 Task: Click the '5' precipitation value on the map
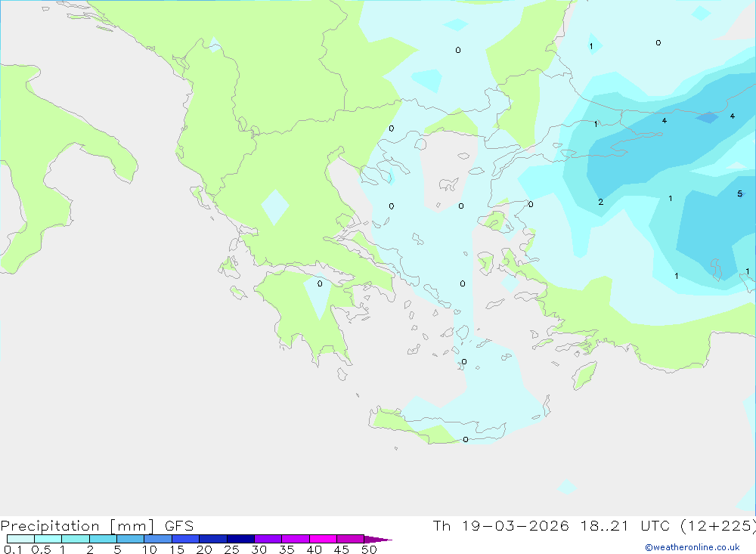(x=739, y=193)
